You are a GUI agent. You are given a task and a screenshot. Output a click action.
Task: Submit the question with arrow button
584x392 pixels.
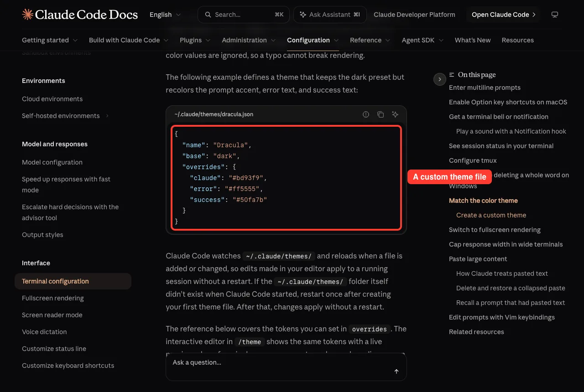coord(396,371)
